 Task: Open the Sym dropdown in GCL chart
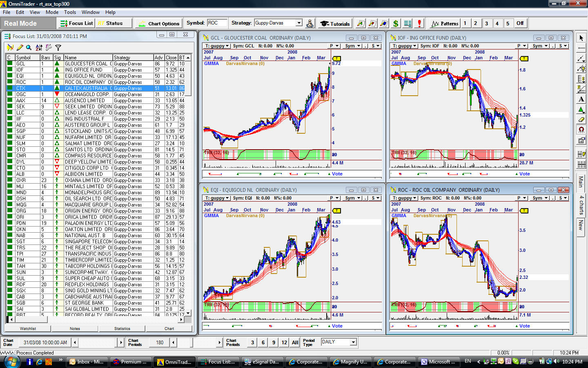[352, 46]
